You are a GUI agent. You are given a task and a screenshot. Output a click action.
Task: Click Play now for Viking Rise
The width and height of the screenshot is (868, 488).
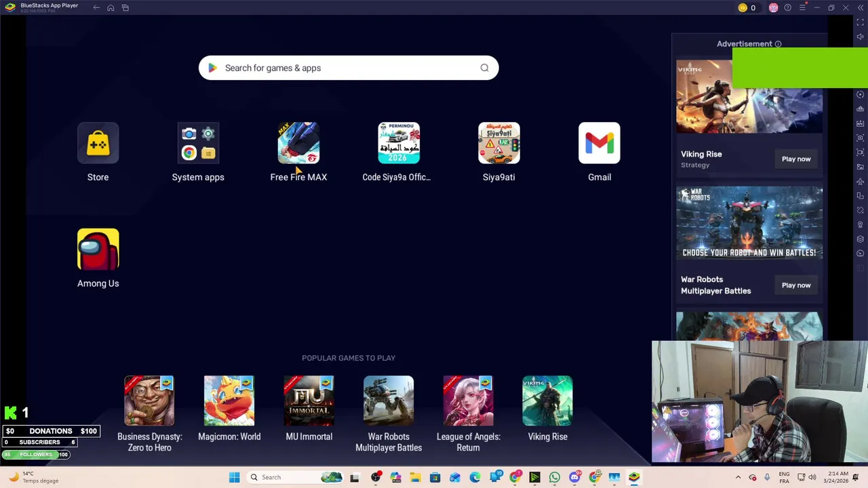click(796, 159)
